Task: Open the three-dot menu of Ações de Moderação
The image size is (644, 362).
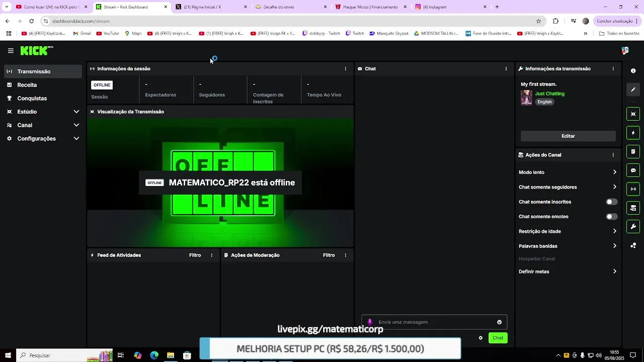Action: (345, 255)
